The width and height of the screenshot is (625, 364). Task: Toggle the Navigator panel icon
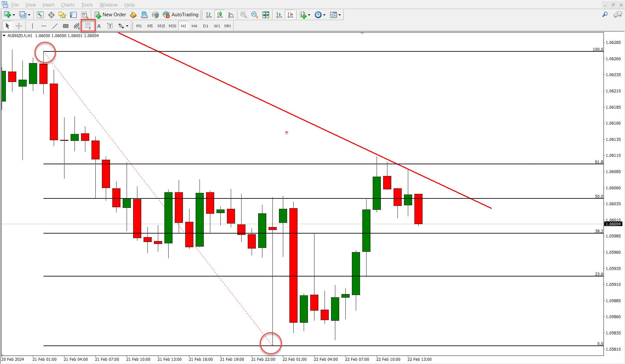coord(62,15)
